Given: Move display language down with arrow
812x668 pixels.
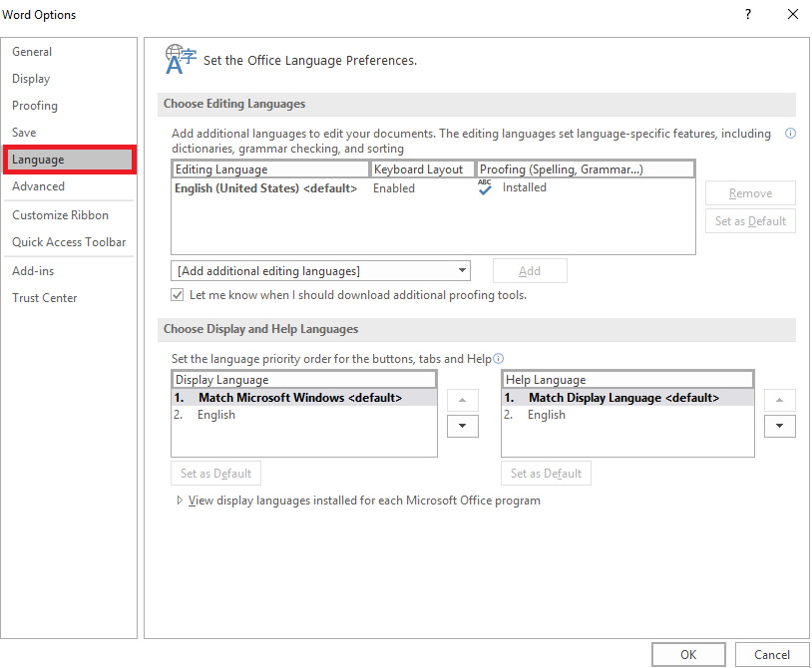Looking at the screenshot, I should coord(463,426).
